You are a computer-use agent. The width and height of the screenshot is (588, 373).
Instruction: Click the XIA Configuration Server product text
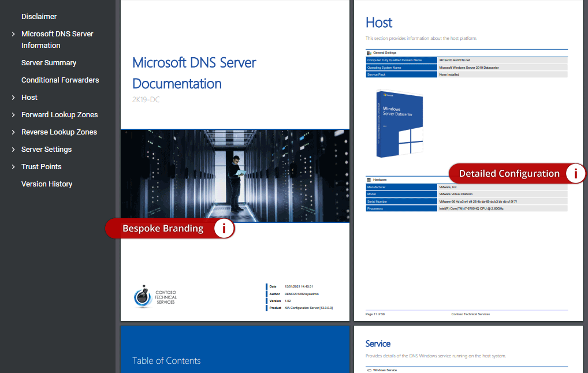[x=308, y=308]
